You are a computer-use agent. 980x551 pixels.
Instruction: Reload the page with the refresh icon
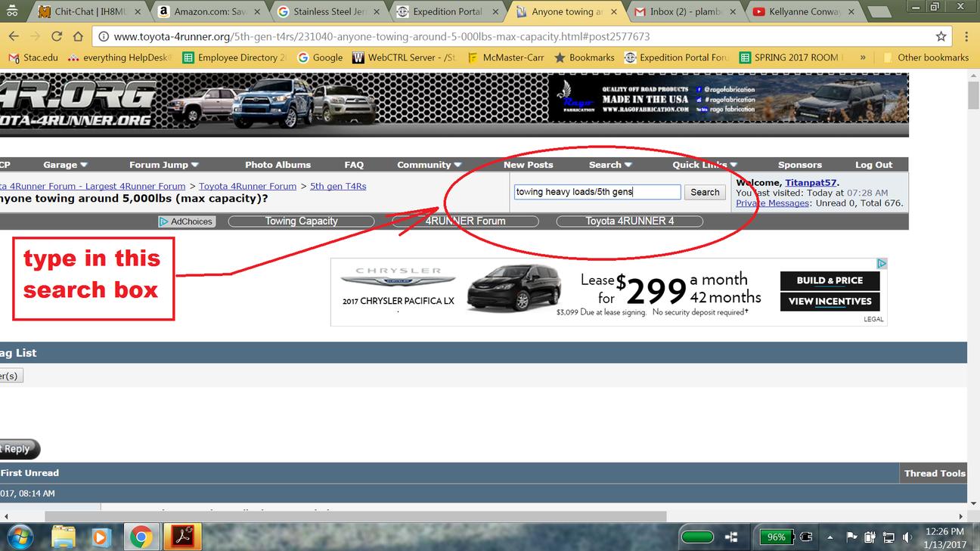pos(57,36)
